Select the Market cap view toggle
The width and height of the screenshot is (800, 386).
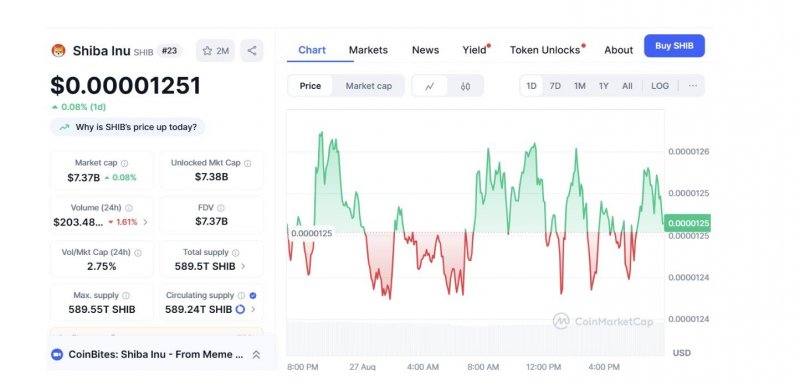(369, 86)
